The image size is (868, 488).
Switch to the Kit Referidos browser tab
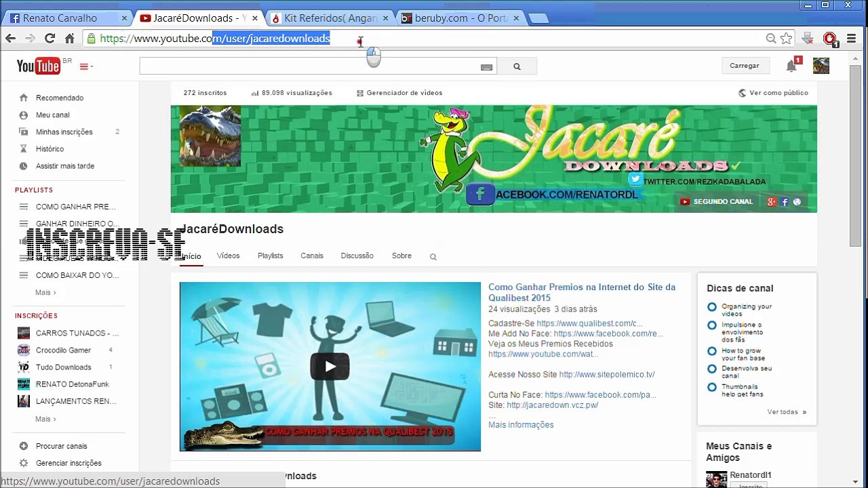point(330,18)
